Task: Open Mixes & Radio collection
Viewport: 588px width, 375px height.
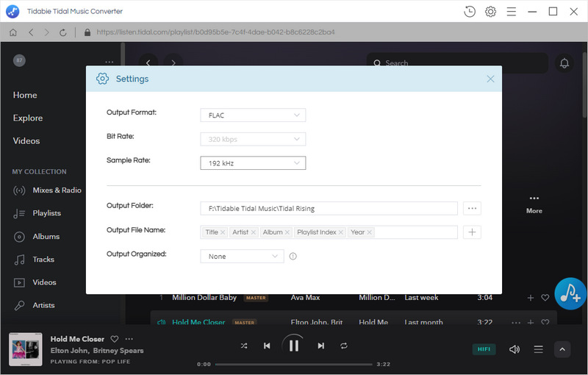Action: pyautogui.click(x=47, y=190)
